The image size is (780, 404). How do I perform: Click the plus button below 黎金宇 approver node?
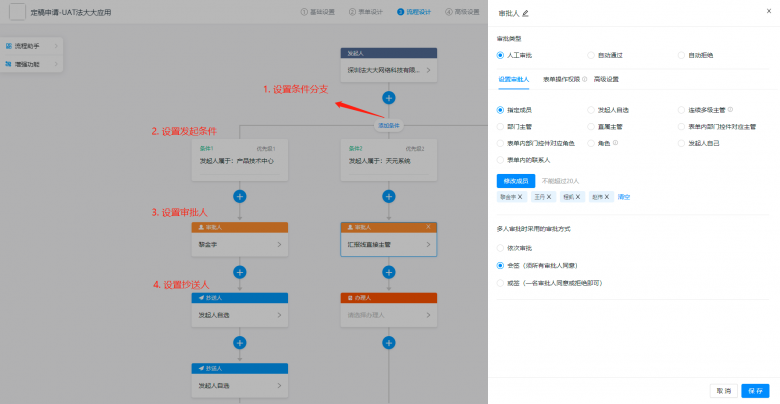click(239, 271)
